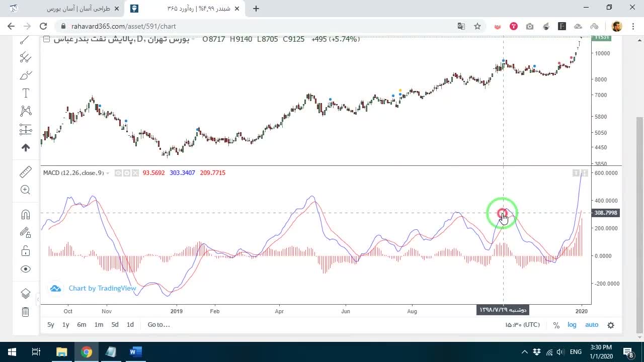The width and height of the screenshot is (644, 362).
Task: Open the object tree layers icon
Action: pyautogui.click(x=26, y=294)
